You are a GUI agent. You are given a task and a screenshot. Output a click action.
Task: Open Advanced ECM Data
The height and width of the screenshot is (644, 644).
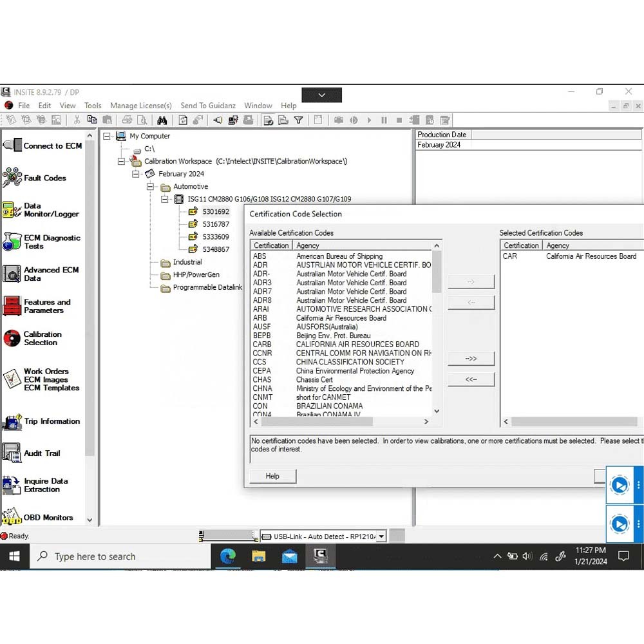[x=41, y=274]
